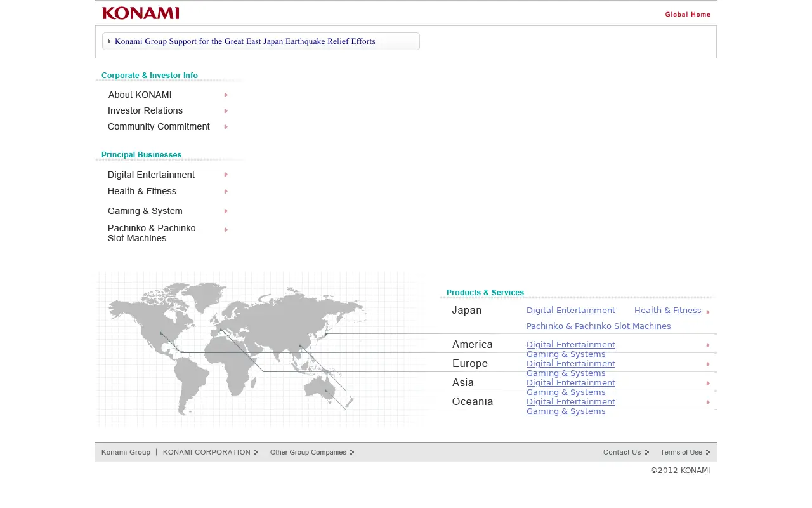Screen dimensions: 812x508
Task: Click the arrow icon in Oceania row
Action: pyautogui.click(x=708, y=403)
